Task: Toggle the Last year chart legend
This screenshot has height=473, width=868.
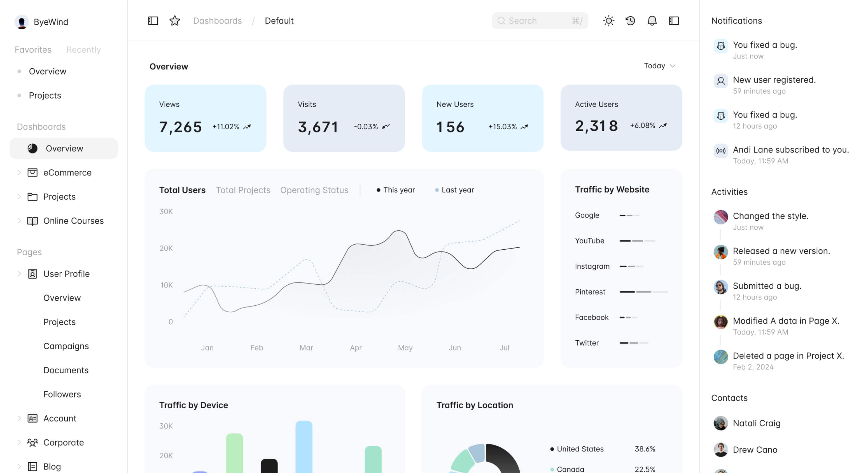Action: [454, 190]
